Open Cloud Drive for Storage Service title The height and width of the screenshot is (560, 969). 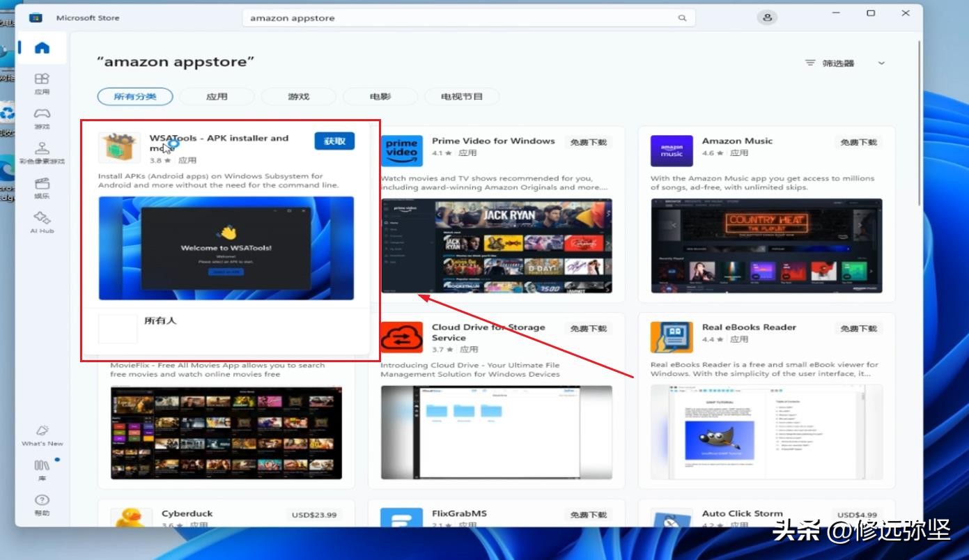(x=488, y=332)
